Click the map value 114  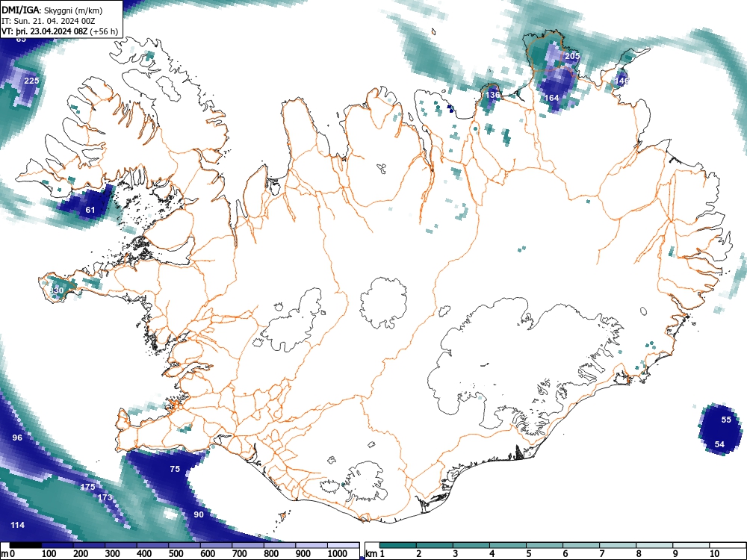point(18,525)
